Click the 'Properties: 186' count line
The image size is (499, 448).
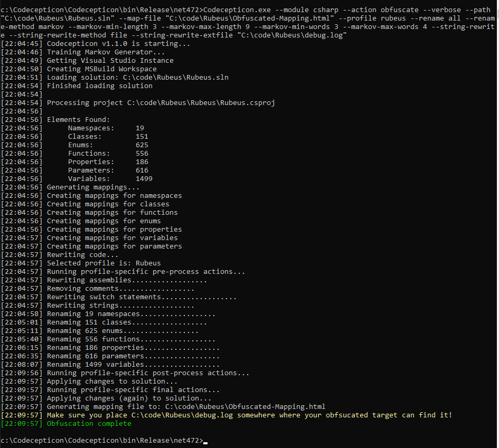point(74,162)
